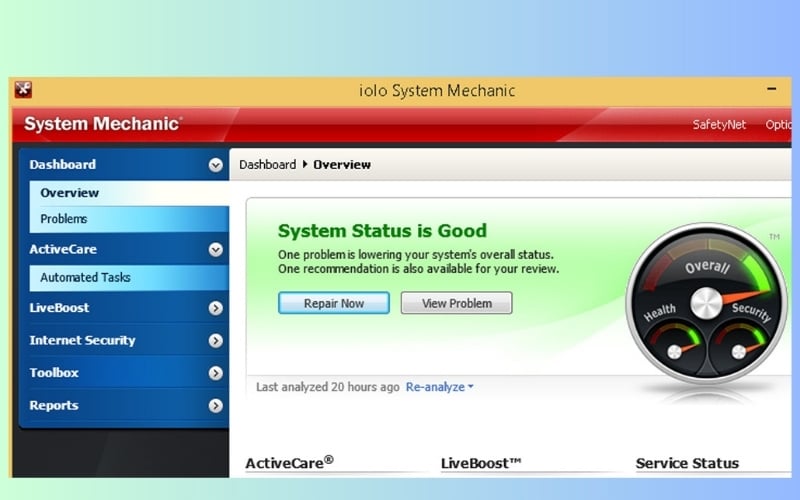The image size is (800, 500).
Task: Open Automated Tasks under ActiveCare
Action: click(x=129, y=278)
